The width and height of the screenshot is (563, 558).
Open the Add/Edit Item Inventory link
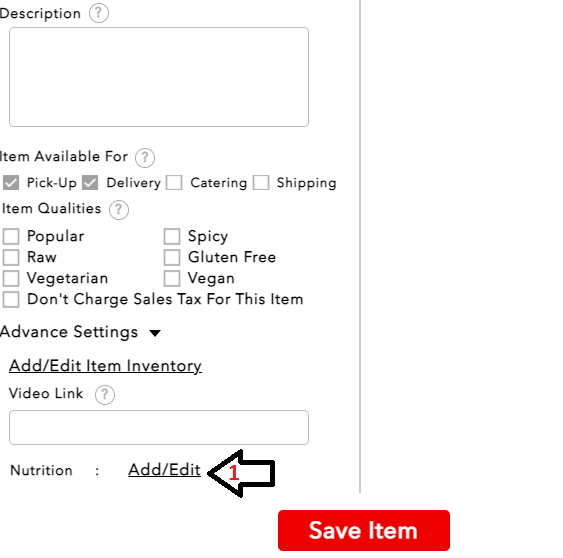click(x=105, y=366)
